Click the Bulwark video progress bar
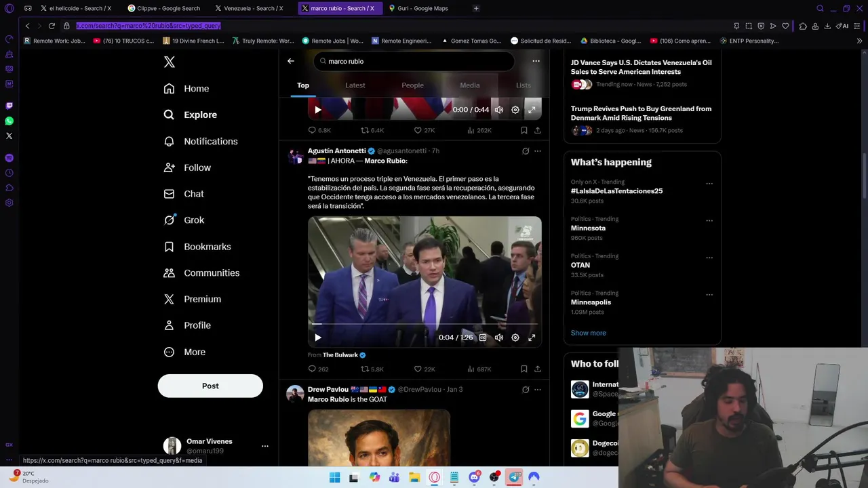 pos(425,324)
